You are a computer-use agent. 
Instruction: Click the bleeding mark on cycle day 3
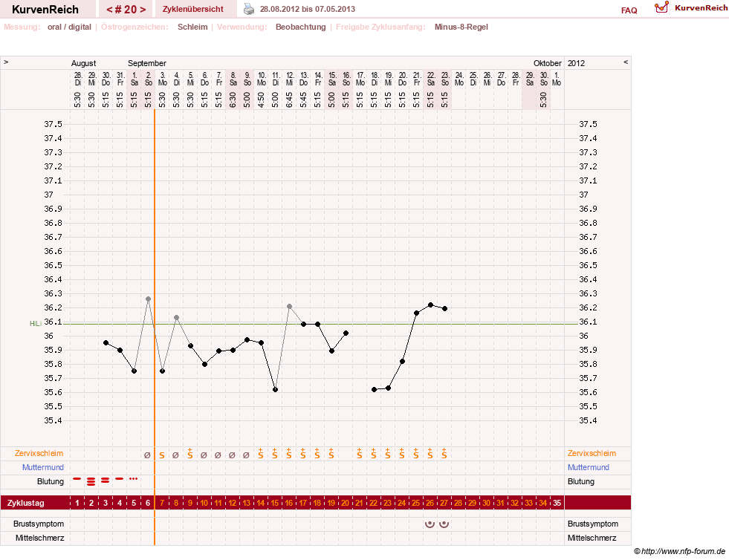(106, 480)
